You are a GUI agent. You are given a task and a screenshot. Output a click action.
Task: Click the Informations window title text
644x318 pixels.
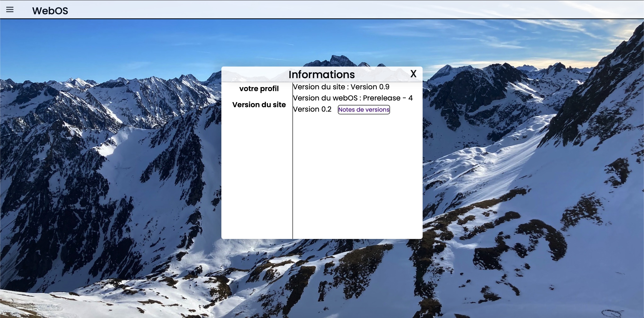(322, 74)
